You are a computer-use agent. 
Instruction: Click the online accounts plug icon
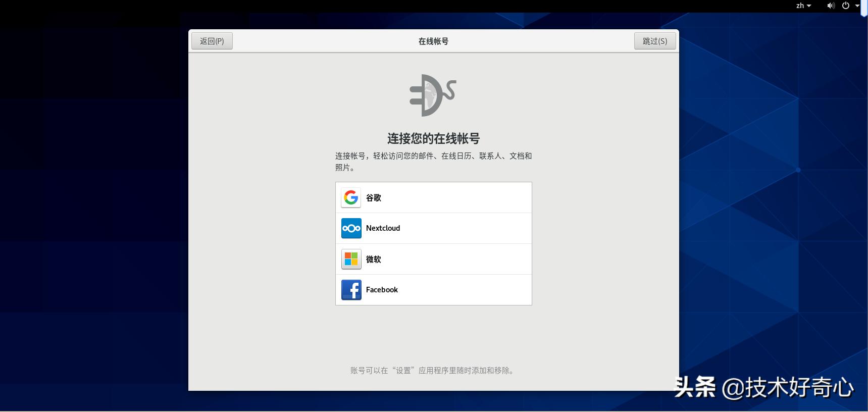pos(433,95)
